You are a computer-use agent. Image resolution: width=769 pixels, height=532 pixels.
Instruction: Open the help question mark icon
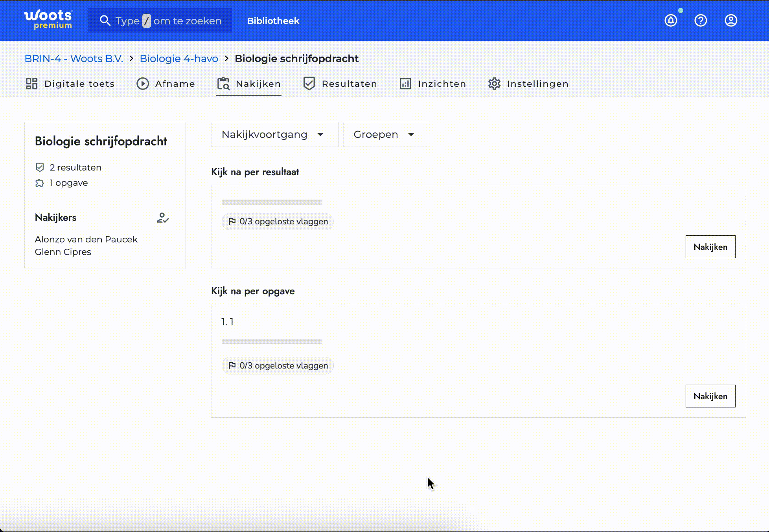tap(701, 20)
